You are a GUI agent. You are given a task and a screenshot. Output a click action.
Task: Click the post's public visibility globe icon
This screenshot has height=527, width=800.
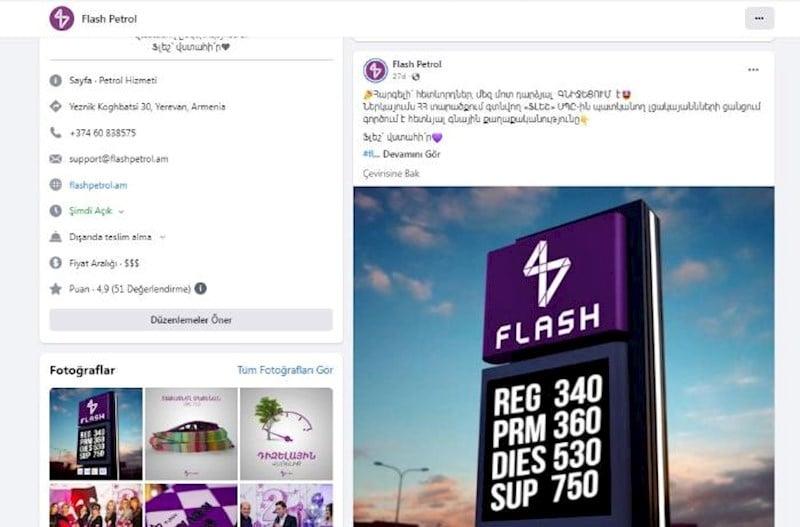416,77
